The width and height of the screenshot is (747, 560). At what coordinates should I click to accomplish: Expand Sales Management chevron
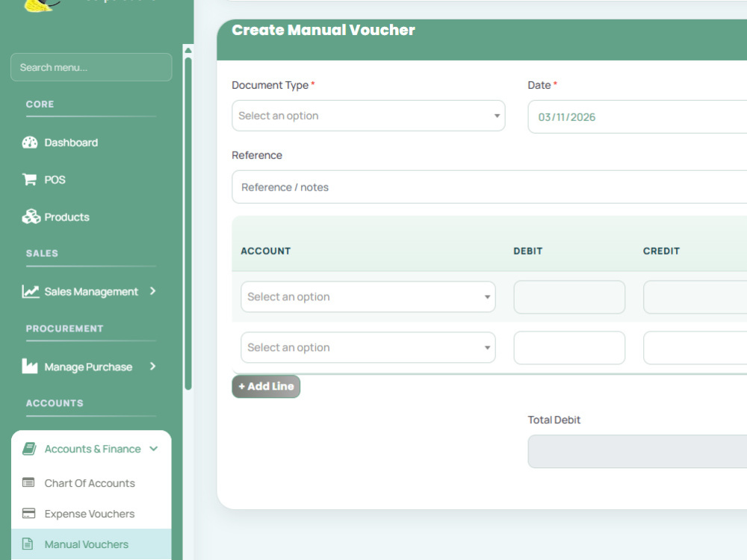(x=152, y=291)
